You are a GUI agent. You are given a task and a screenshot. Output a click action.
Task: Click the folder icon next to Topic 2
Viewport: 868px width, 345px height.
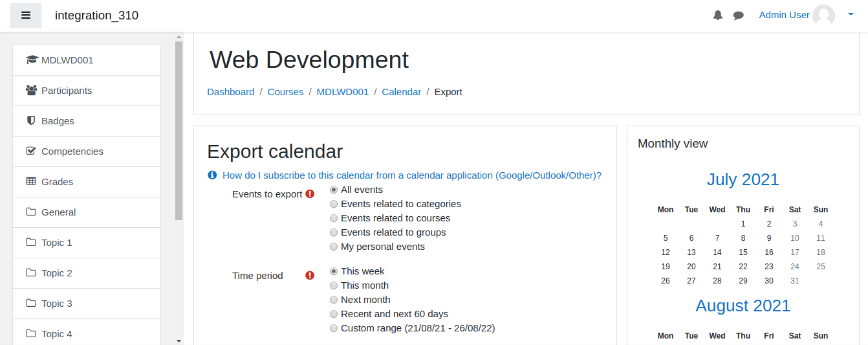pyautogui.click(x=31, y=273)
